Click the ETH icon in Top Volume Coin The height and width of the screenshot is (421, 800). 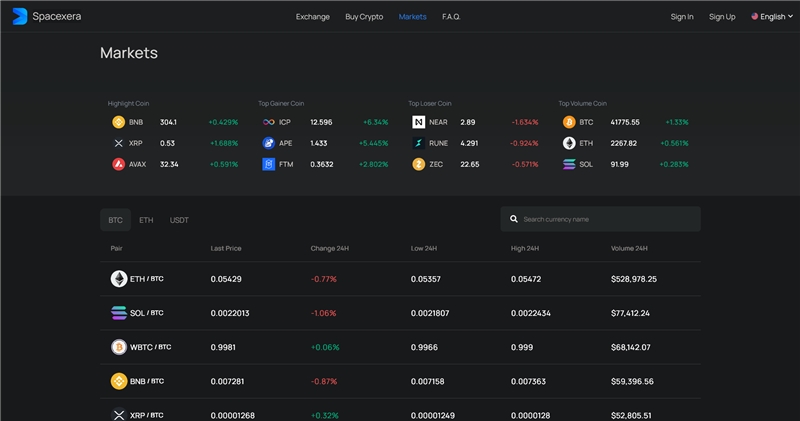pos(569,143)
